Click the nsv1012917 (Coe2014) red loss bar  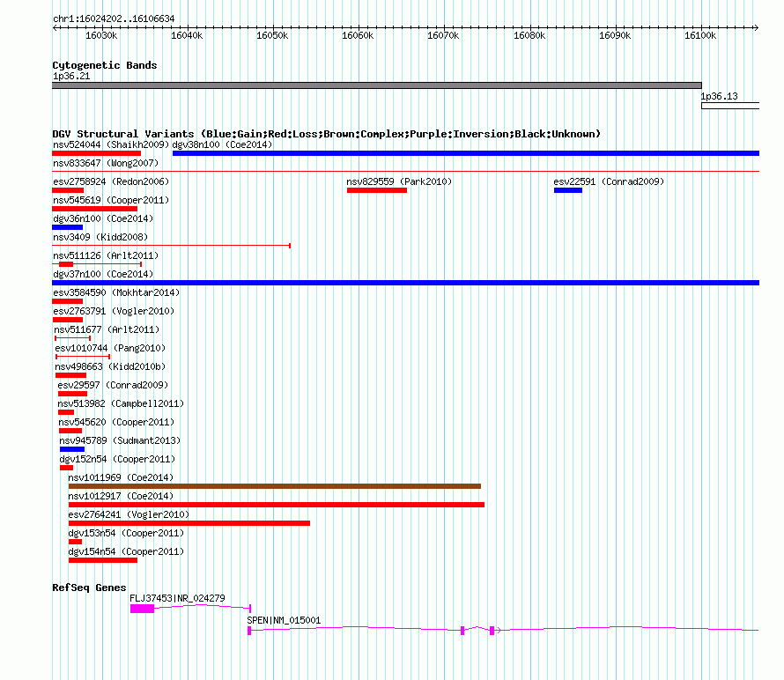(x=277, y=505)
